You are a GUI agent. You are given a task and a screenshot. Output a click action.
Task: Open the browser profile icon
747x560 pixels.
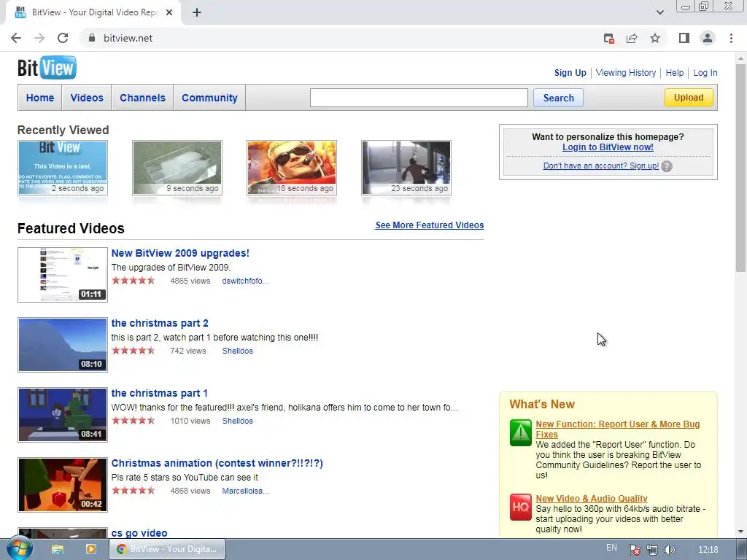(x=708, y=38)
